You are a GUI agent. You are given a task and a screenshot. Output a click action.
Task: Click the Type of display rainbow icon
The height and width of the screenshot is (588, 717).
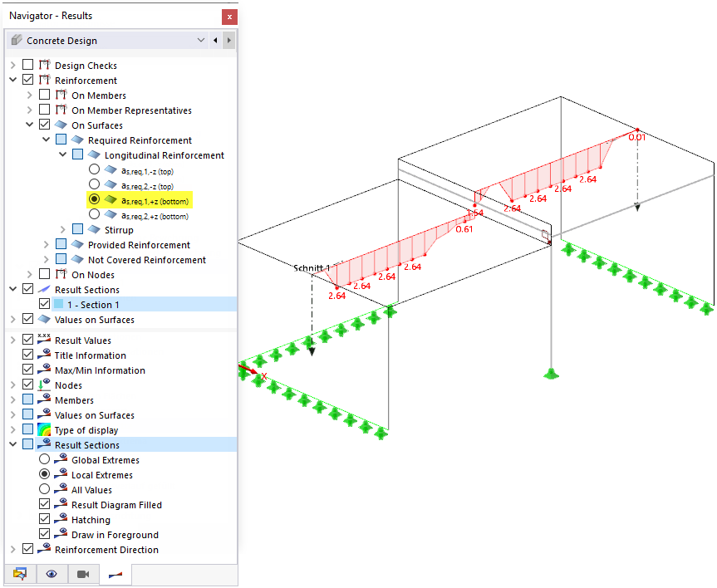[44, 429]
